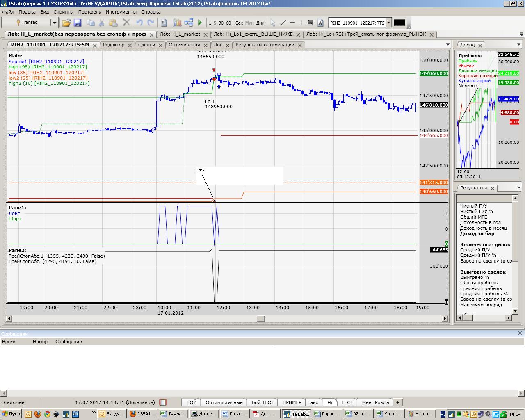Screen dimensions: 525x420
Task: Save the workspace with the floppy disk icon
Action: (x=77, y=23)
